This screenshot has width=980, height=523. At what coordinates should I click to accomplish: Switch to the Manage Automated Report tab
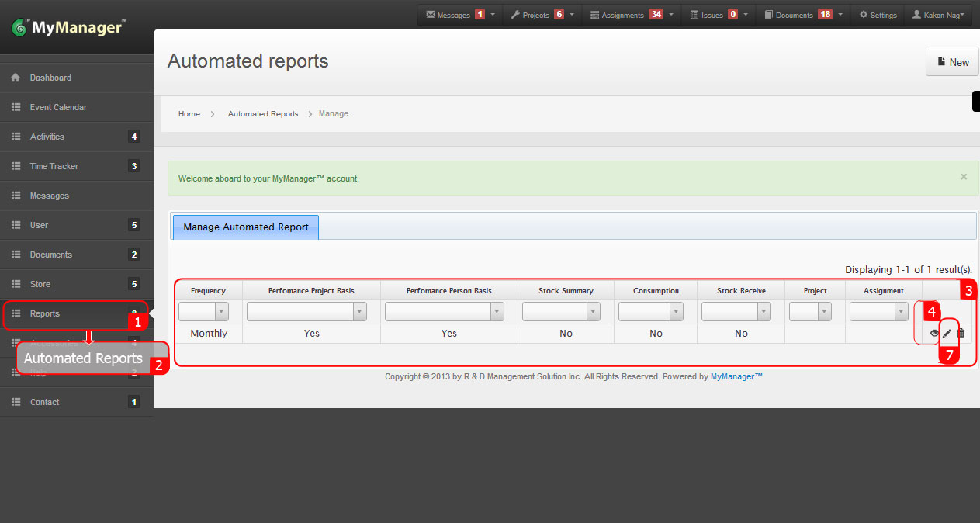click(244, 227)
